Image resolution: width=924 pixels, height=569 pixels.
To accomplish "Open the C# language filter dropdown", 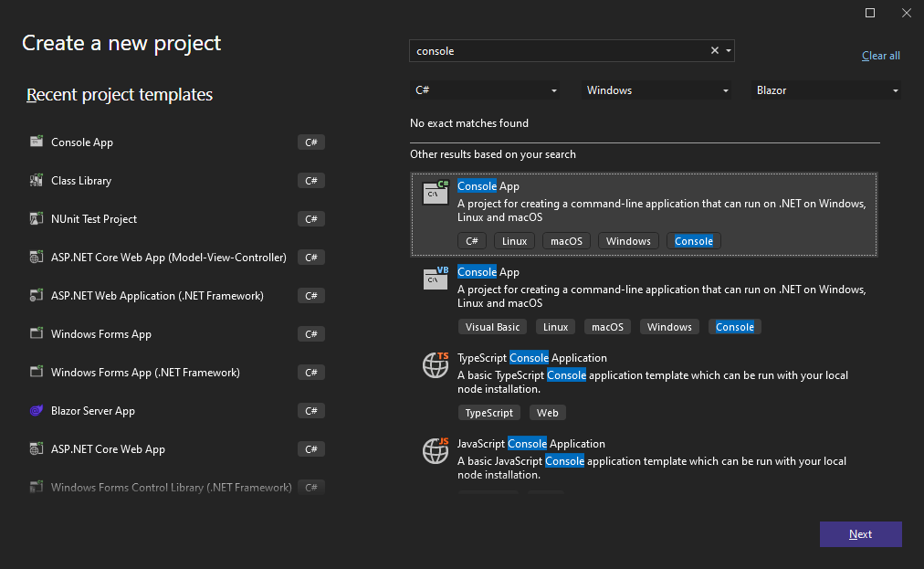I will [485, 90].
